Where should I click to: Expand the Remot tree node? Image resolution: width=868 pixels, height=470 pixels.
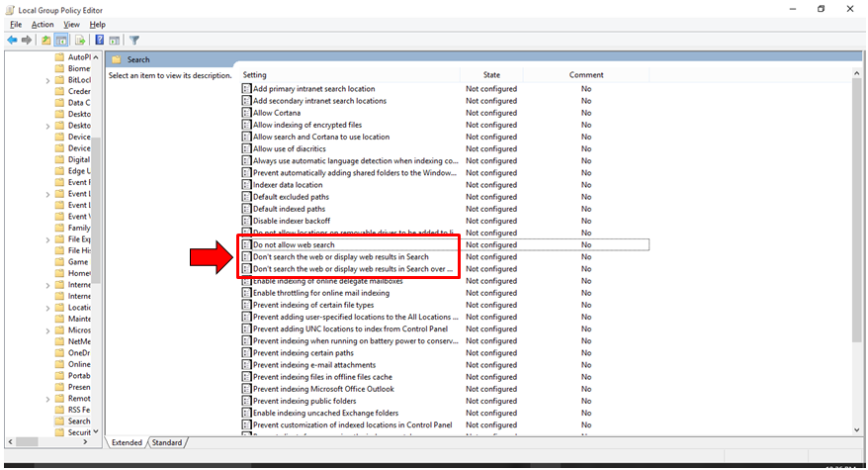coord(47,399)
